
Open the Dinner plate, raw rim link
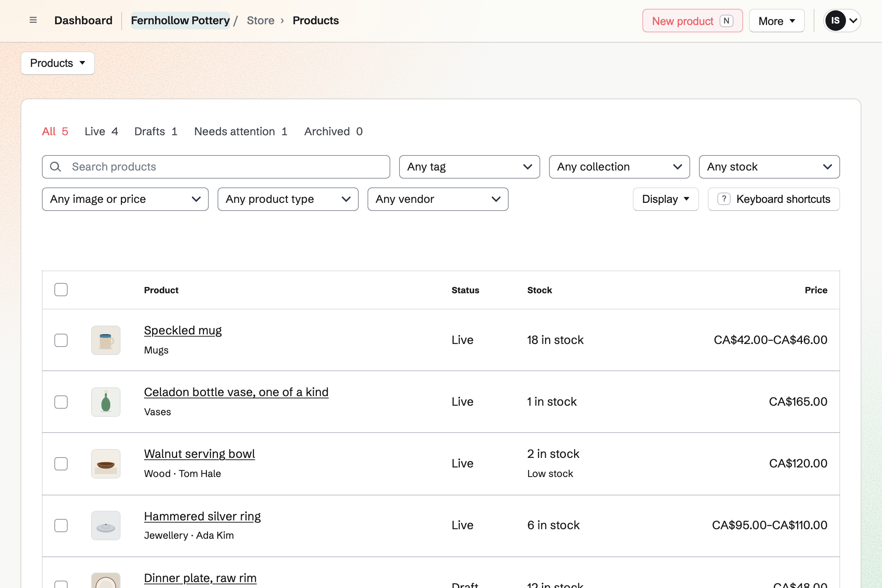click(200, 578)
